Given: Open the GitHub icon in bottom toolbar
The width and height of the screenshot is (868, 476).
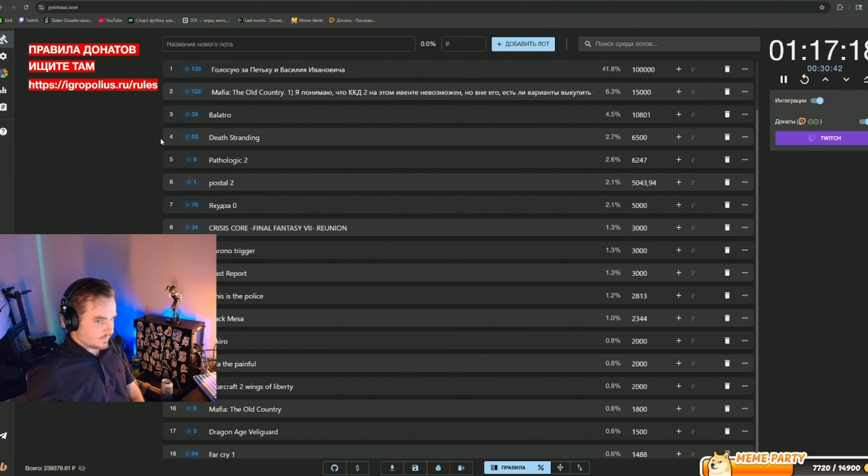Looking at the screenshot, I should (x=334, y=468).
